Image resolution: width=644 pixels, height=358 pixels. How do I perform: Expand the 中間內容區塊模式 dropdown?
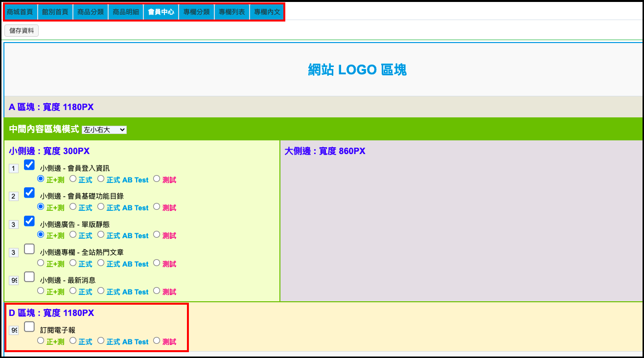pyautogui.click(x=105, y=130)
